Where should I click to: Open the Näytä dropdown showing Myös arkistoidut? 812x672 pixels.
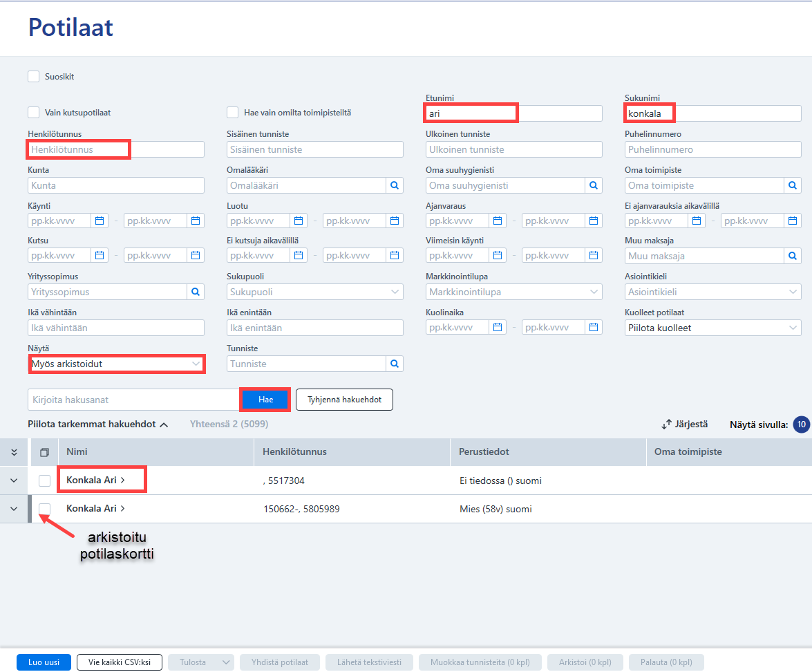pos(117,364)
